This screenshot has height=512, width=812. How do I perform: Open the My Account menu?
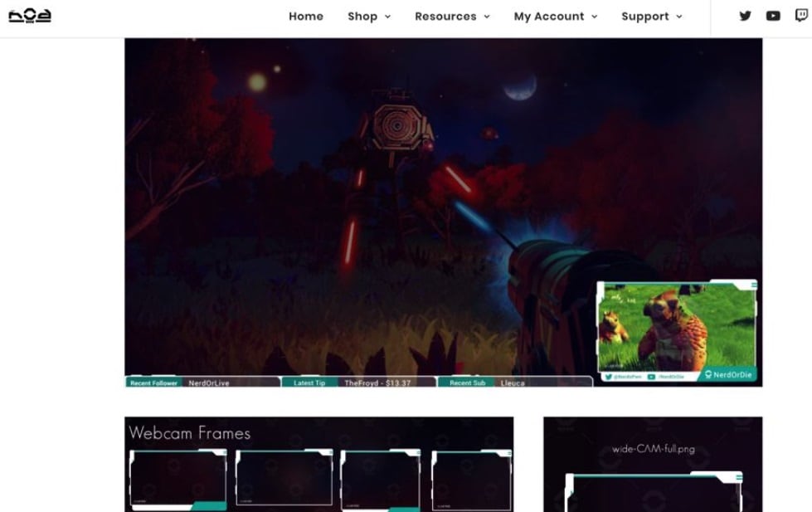coord(556,16)
